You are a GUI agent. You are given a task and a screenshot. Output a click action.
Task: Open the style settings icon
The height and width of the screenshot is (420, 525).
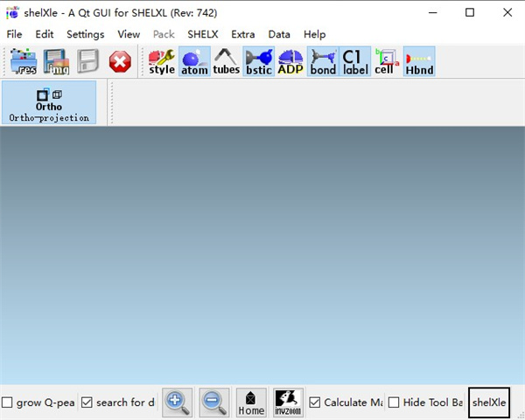tap(162, 61)
